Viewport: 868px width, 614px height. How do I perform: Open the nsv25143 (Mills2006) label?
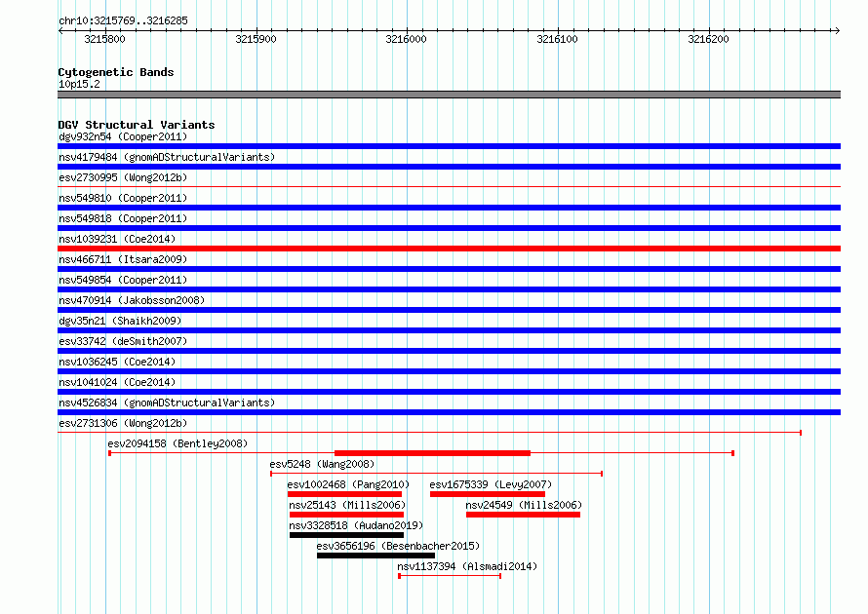click(x=347, y=505)
